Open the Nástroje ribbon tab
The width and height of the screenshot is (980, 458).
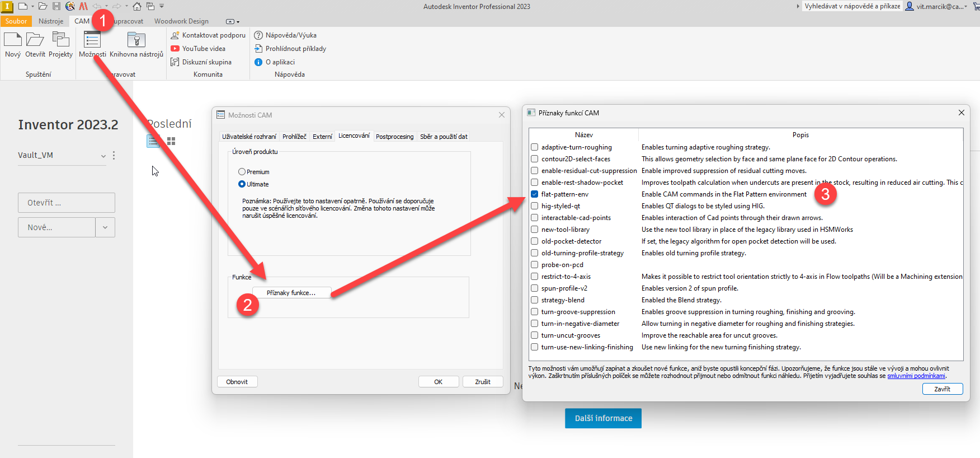click(51, 21)
